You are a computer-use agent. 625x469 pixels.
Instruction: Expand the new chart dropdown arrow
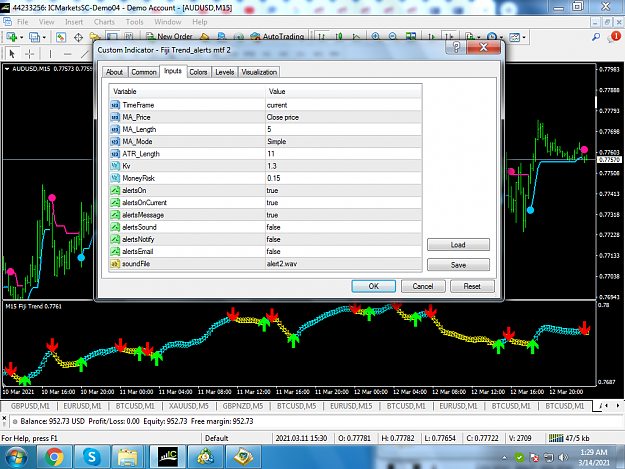click(22, 37)
